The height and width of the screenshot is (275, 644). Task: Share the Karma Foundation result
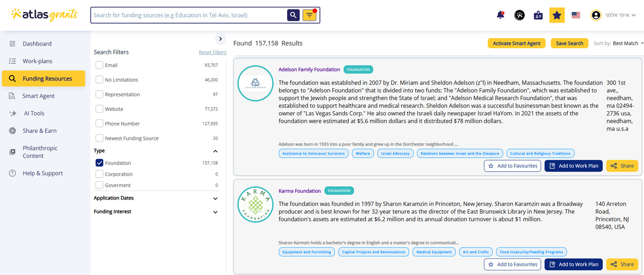click(x=622, y=264)
